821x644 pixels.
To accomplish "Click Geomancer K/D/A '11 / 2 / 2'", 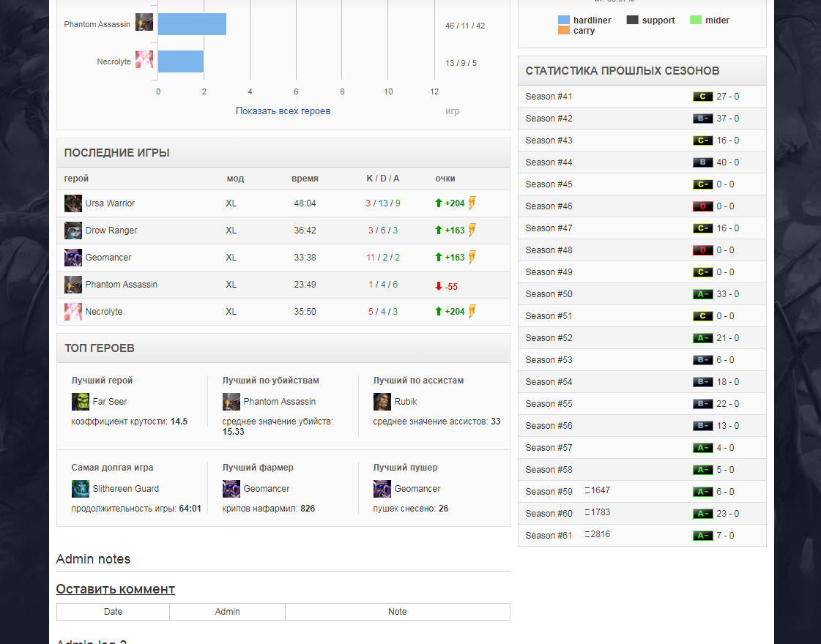I will 383,258.
